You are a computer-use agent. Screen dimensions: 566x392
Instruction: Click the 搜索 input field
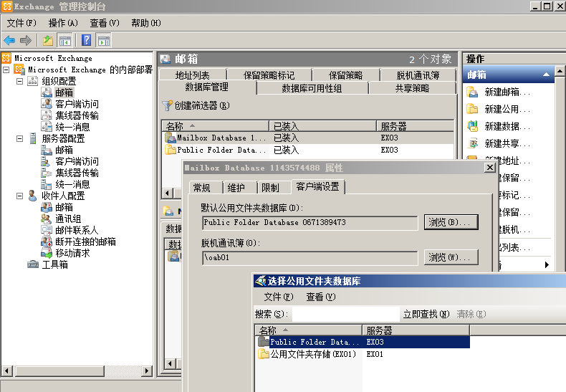(x=346, y=314)
